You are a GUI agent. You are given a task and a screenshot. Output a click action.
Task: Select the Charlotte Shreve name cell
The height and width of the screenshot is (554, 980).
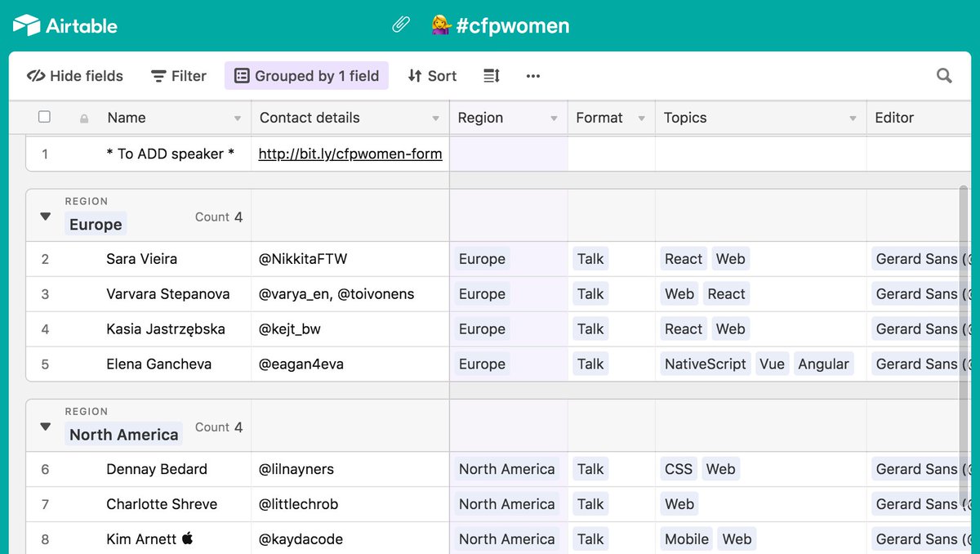point(162,504)
